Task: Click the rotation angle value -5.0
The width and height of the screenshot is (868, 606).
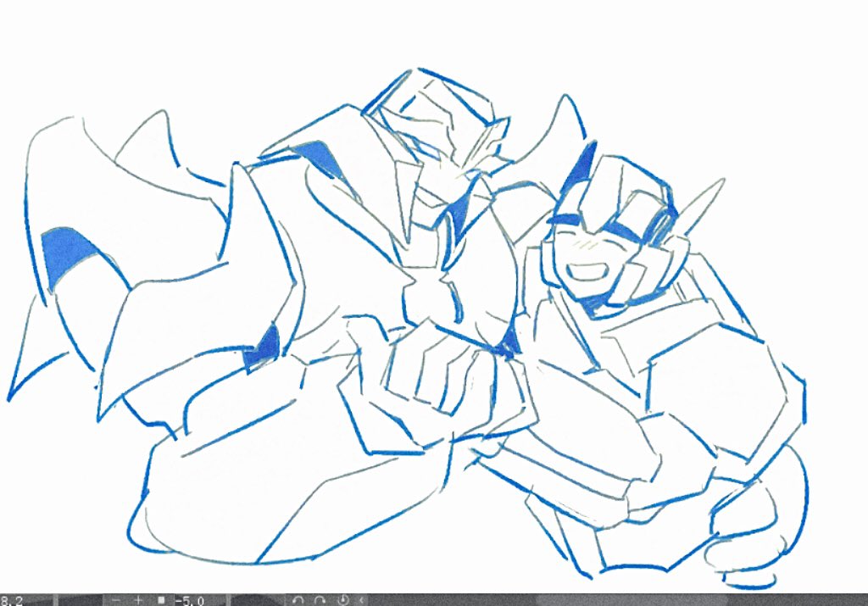Action: tap(190, 600)
